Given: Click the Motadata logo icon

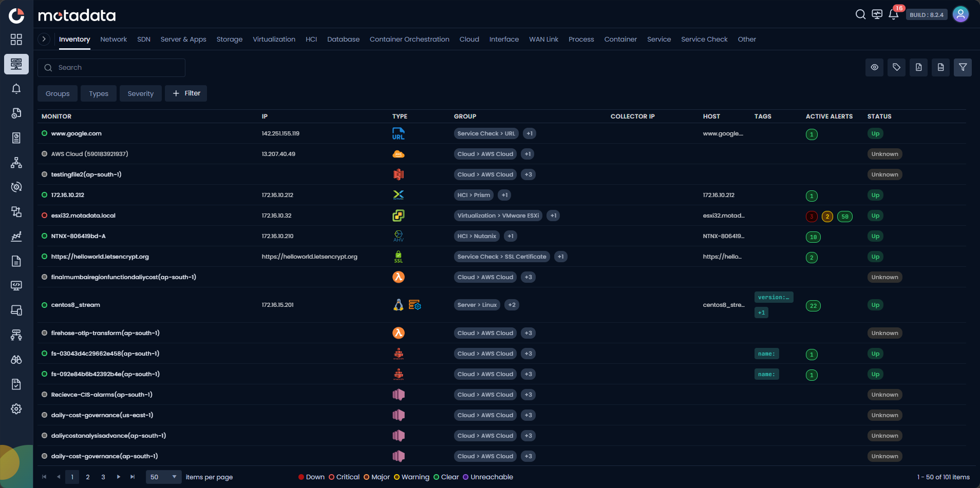Looking at the screenshot, I should pyautogui.click(x=16, y=15).
